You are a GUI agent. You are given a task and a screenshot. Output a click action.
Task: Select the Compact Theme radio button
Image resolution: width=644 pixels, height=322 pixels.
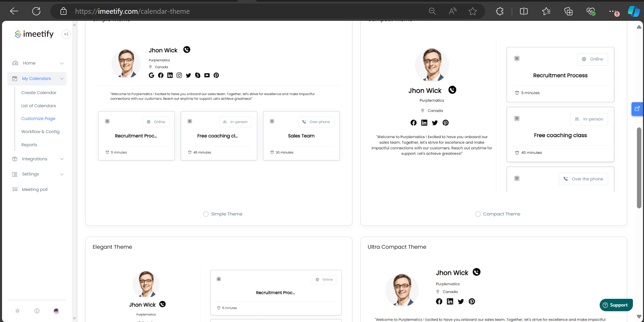(x=478, y=214)
